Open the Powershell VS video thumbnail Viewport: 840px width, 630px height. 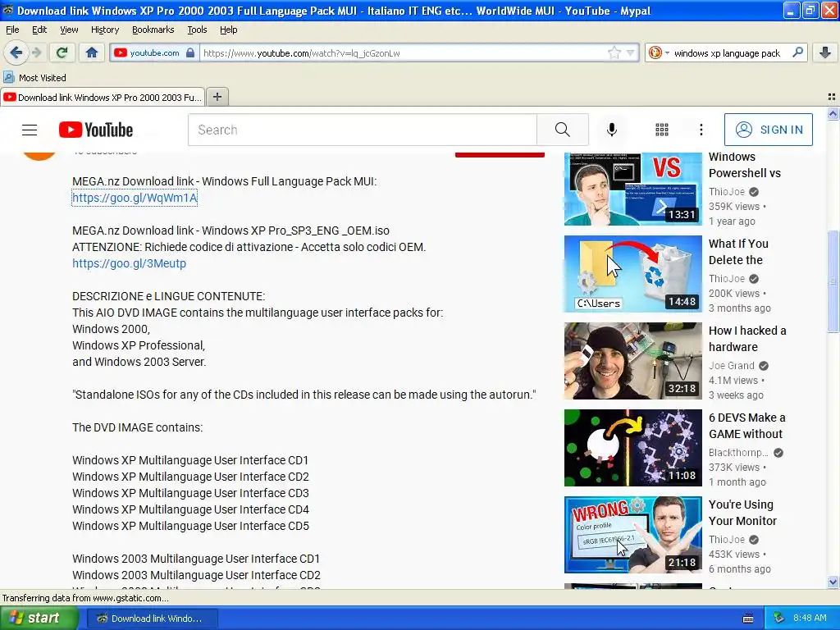coord(632,189)
